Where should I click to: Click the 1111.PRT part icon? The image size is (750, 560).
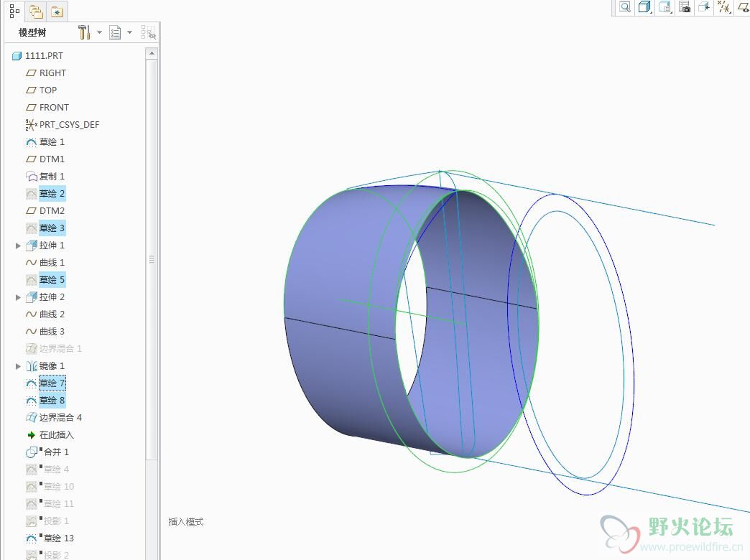click(x=17, y=56)
